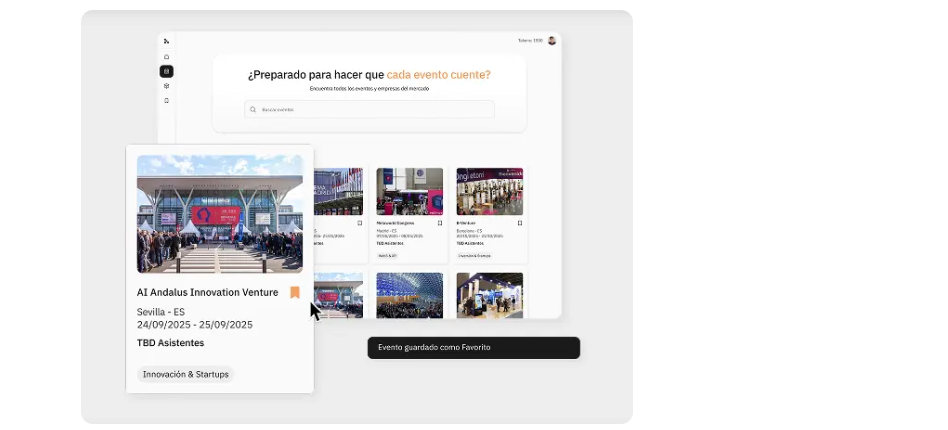Open the flag-lined building thumbnail behind the popup
Viewport: 948px width, 430px height.
pos(339,192)
